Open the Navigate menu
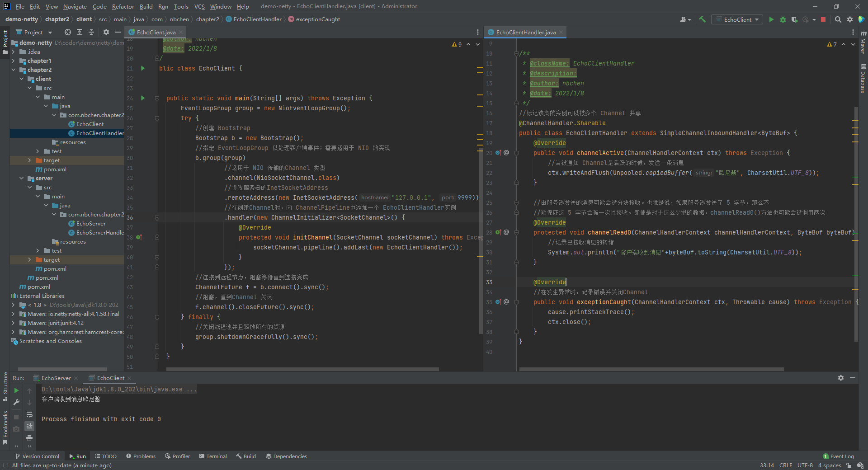The width and height of the screenshot is (868, 470). (x=75, y=6)
